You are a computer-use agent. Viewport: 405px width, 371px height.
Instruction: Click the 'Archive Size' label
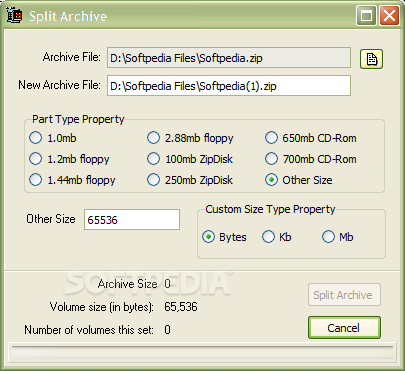pos(128,284)
